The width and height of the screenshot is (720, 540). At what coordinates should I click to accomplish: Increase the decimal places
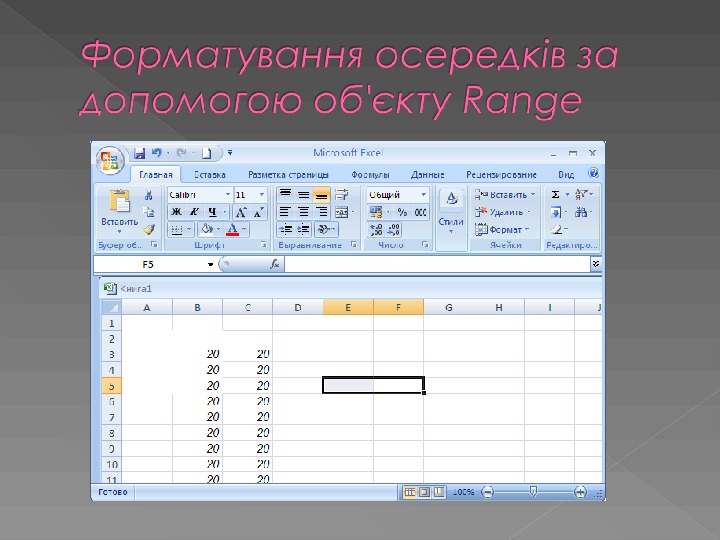(x=376, y=229)
